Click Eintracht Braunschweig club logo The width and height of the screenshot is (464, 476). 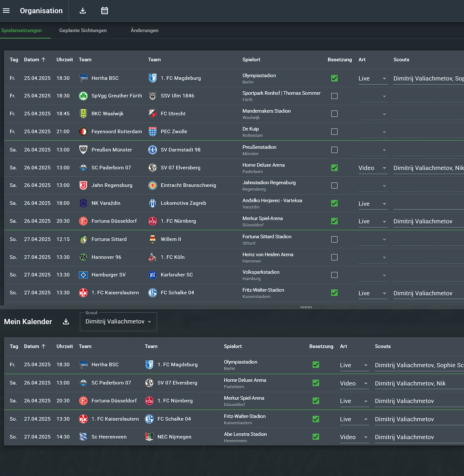click(x=152, y=185)
